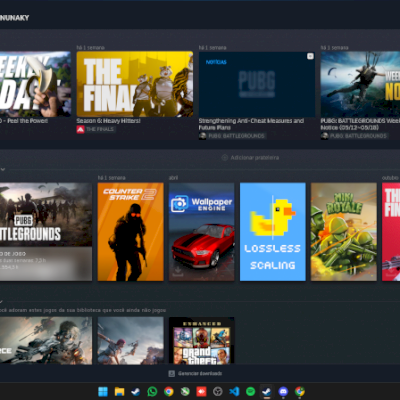The image size is (400, 400).
Task: Select the PUBG parachute news banner
Action: [x=360, y=84]
